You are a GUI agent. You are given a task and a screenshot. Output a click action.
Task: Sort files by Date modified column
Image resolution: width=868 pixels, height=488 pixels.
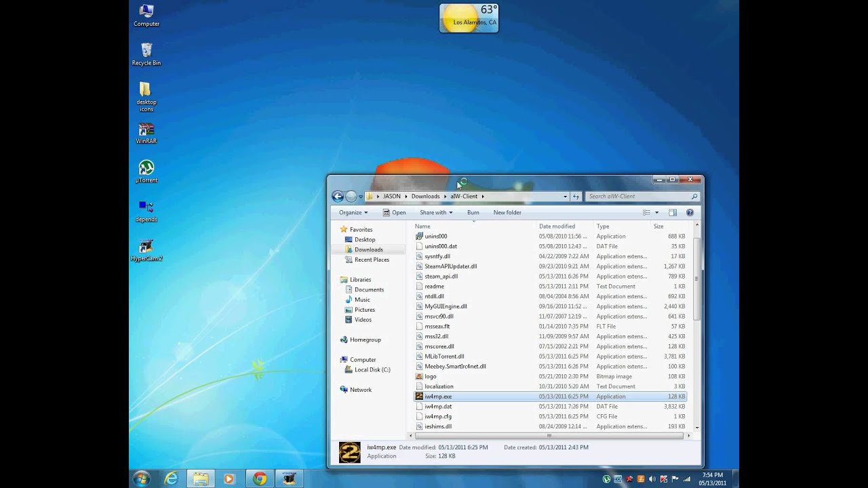(564, 226)
